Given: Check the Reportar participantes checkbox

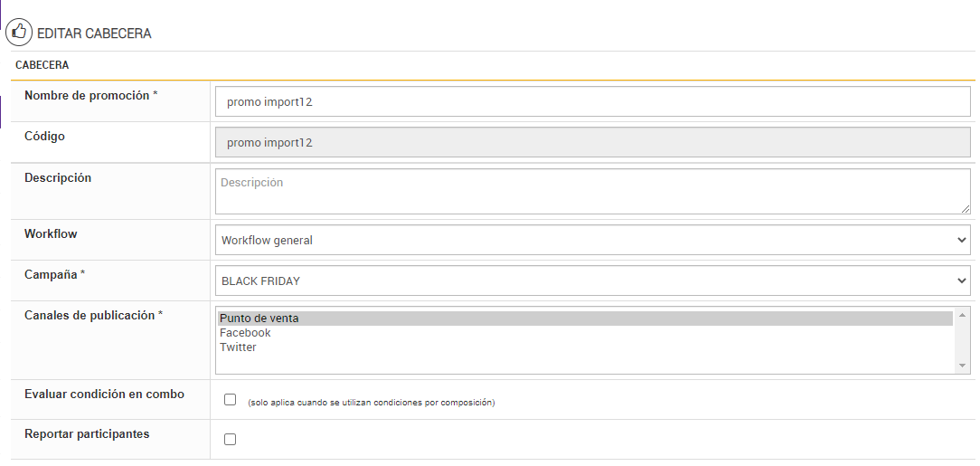Looking at the screenshot, I should [230, 439].
